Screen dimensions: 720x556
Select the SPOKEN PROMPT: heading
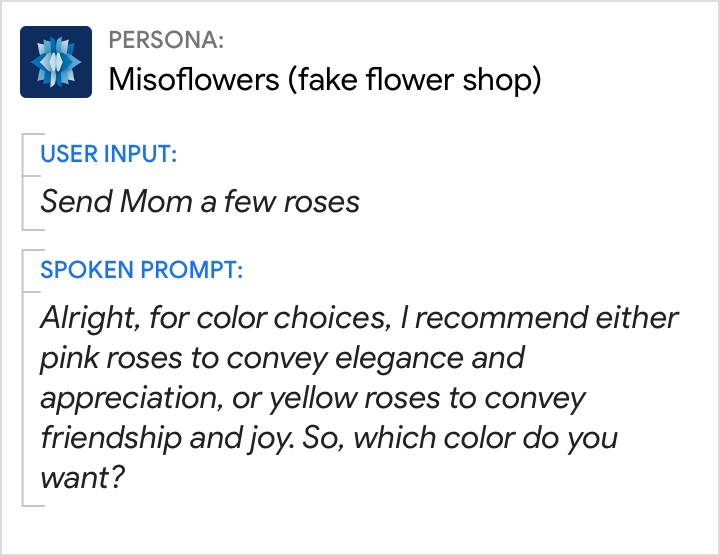141,270
